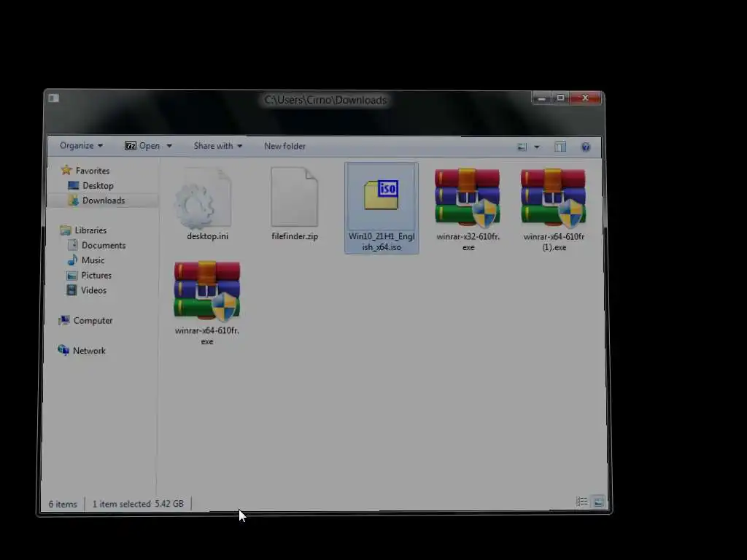Select the filefinder.zip file icon
Screen dimensions: 747x560
click(x=295, y=197)
